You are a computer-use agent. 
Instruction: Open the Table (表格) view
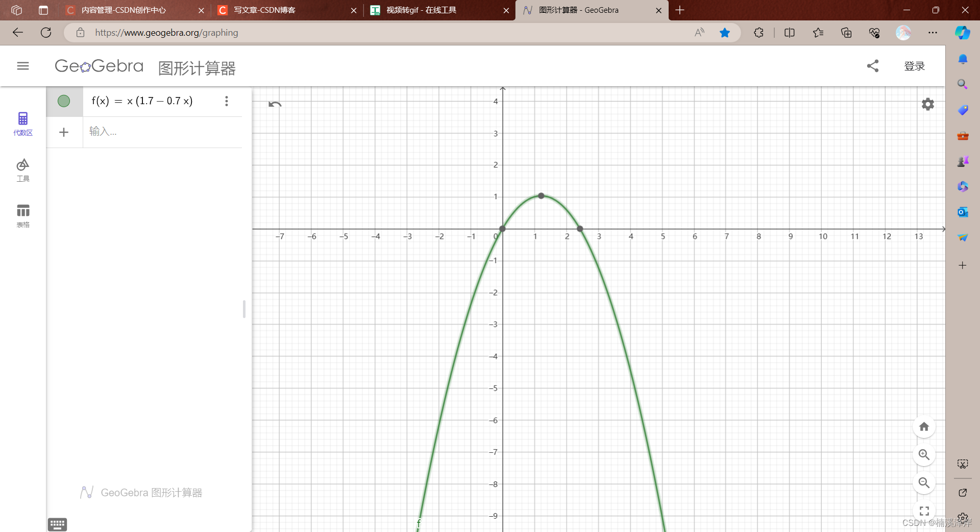[x=23, y=216]
